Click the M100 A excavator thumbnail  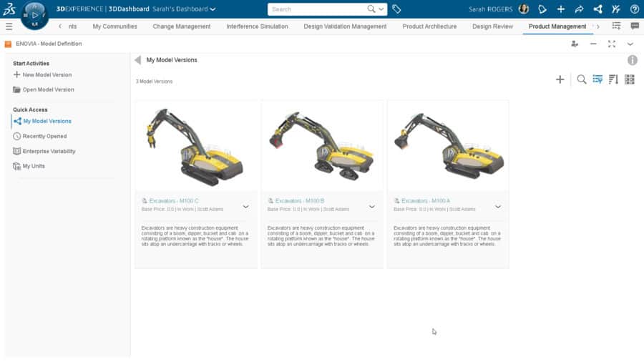point(448,146)
